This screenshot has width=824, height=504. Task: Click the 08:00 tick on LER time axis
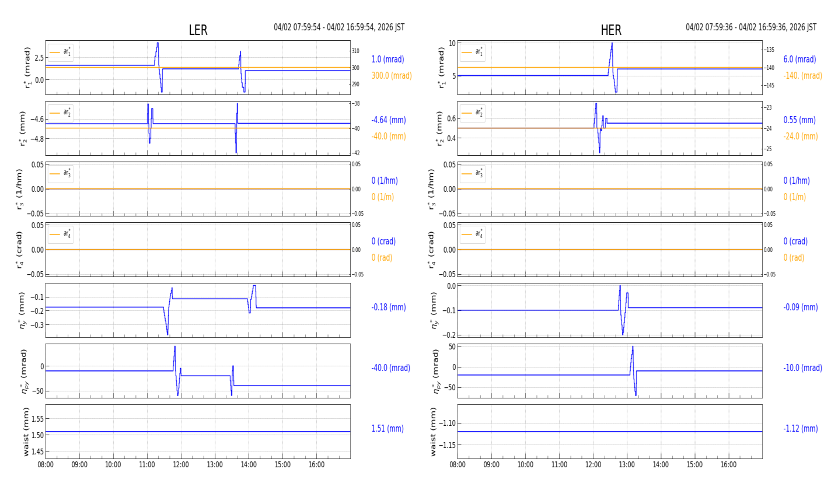tap(46, 465)
